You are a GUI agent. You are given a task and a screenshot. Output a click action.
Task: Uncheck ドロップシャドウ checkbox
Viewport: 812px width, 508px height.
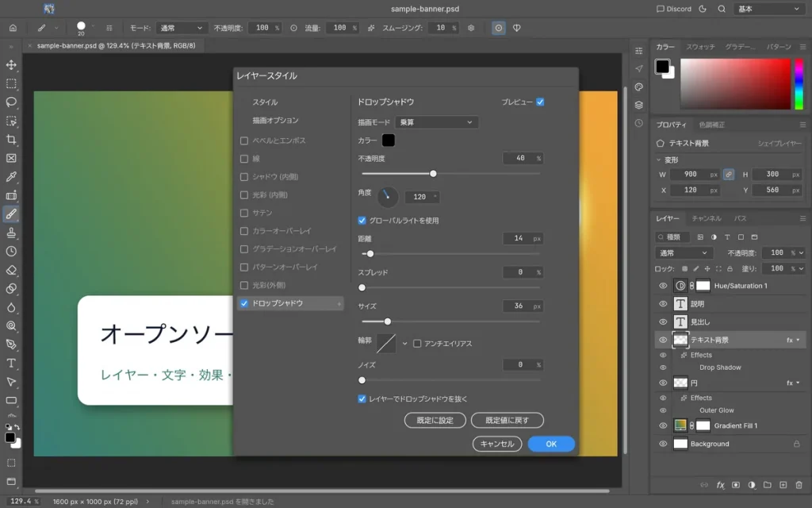tap(244, 303)
